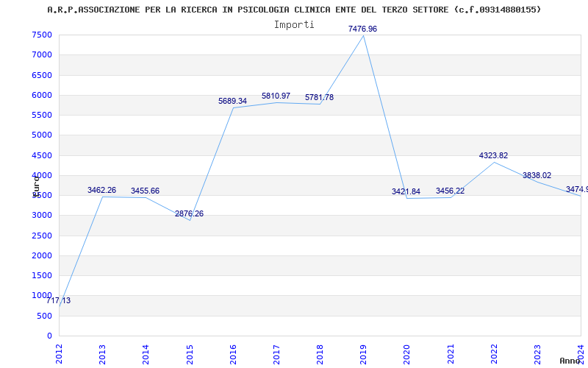Image resolution: width=588 pixels, height=368 pixels.
Task: Select y-axis tick 5000
Action: point(42,135)
